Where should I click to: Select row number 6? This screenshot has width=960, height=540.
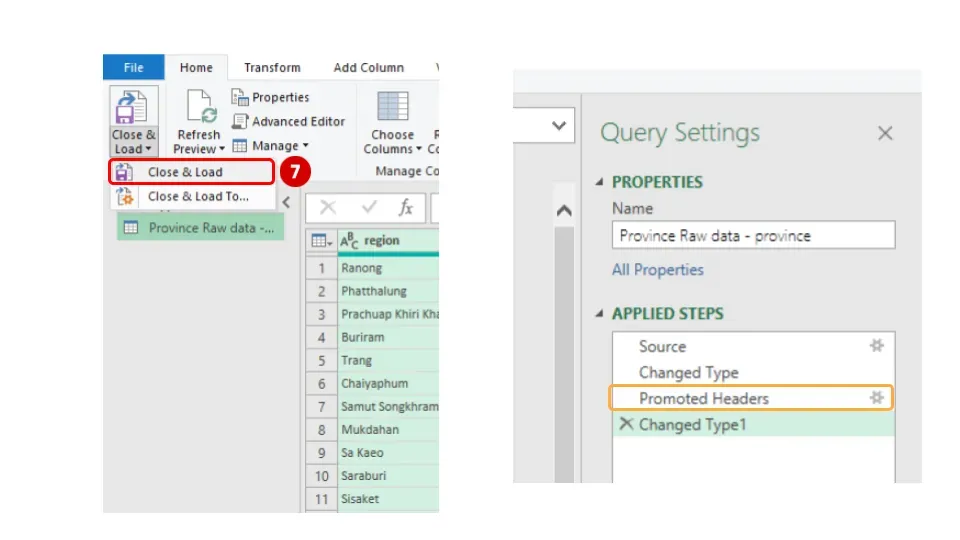click(321, 384)
